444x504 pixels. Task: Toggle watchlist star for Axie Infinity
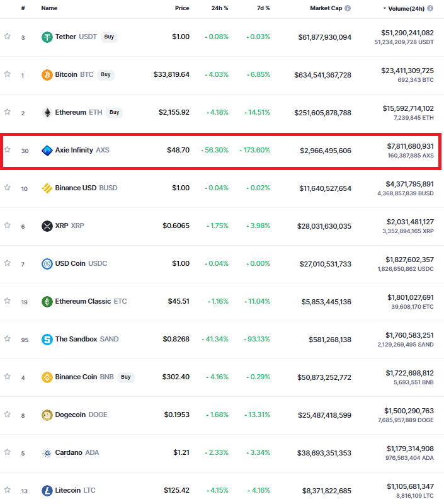8,149
